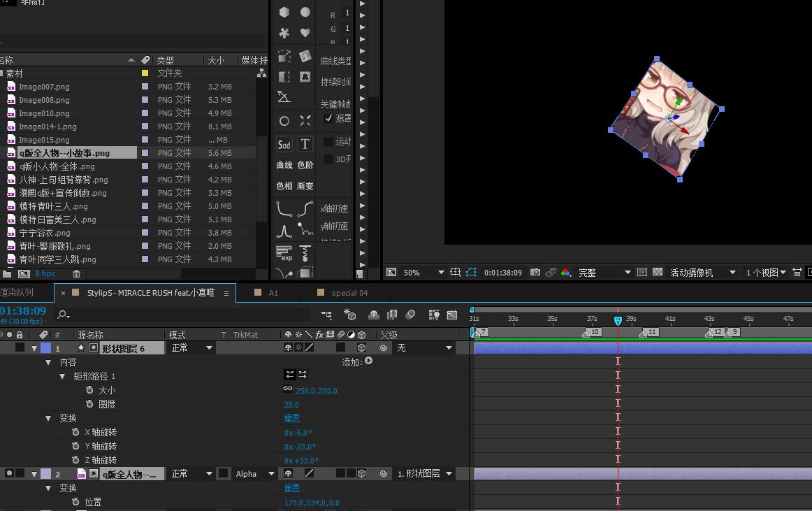Enable the 3D checkbox in script panel
The image size is (812, 511).
pyautogui.click(x=328, y=159)
